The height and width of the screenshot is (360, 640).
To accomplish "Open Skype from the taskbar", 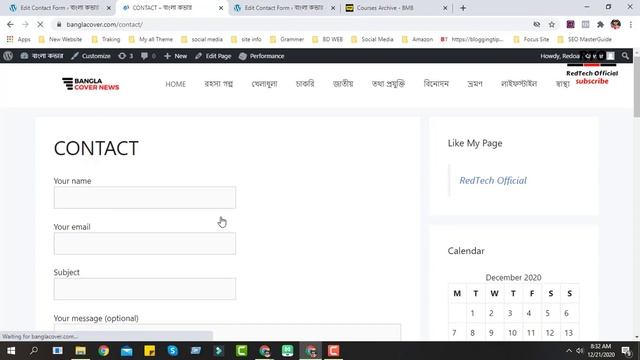I will pyautogui.click(x=173, y=351).
